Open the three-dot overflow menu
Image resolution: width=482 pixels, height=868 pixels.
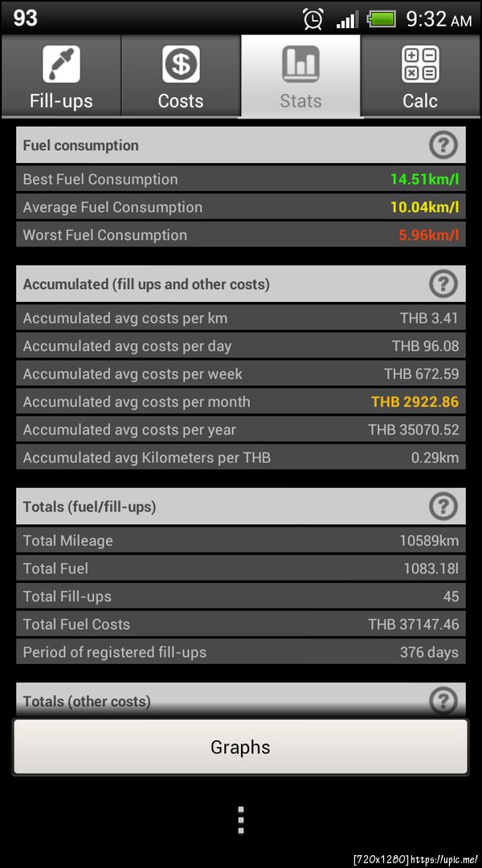point(240,820)
